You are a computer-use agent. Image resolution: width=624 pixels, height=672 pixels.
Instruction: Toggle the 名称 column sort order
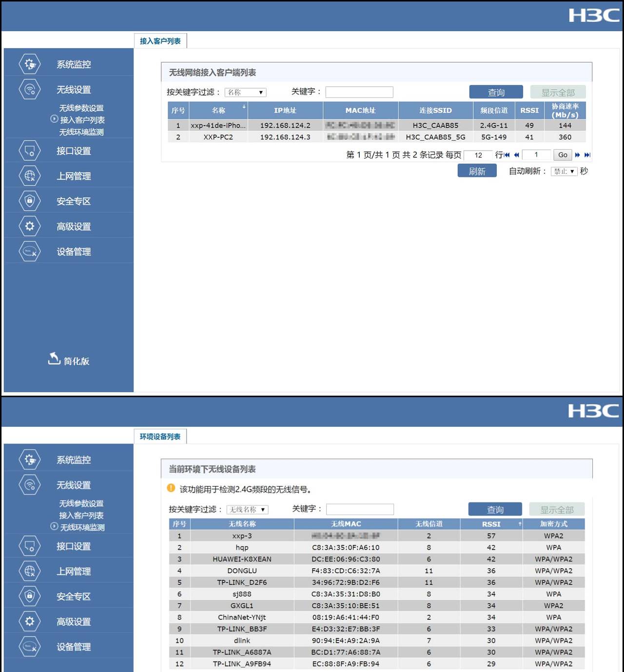[x=218, y=110]
